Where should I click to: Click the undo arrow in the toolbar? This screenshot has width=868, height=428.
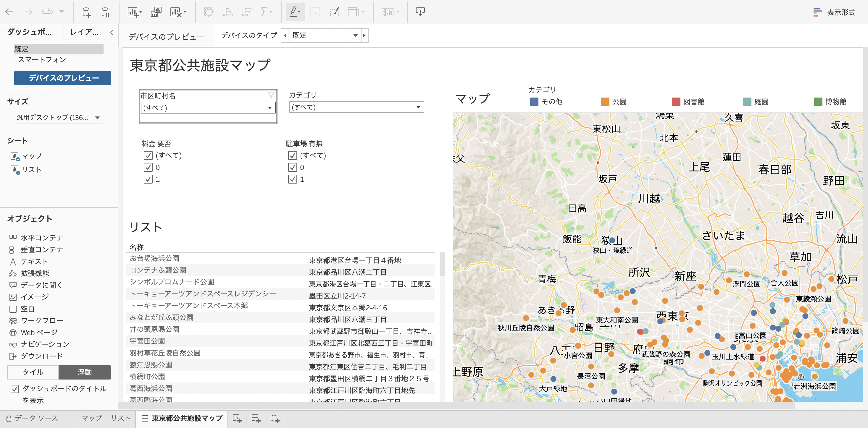(x=10, y=12)
